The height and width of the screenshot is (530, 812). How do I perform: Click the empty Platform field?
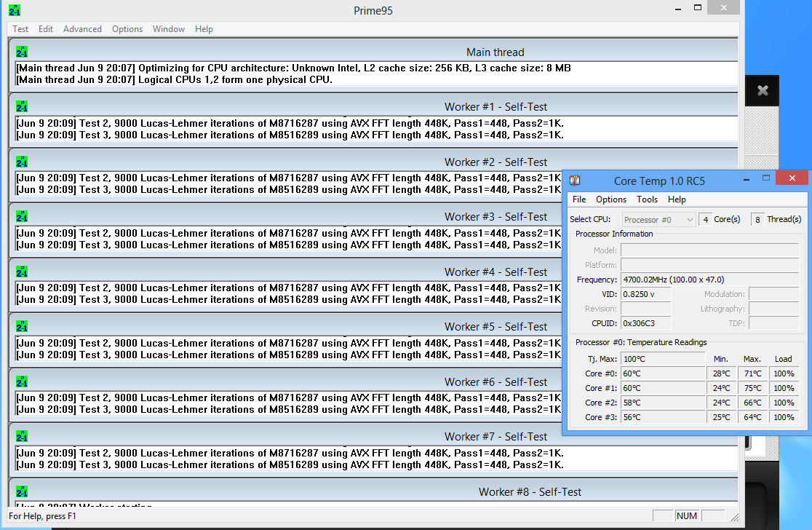pyautogui.click(x=709, y=265)
